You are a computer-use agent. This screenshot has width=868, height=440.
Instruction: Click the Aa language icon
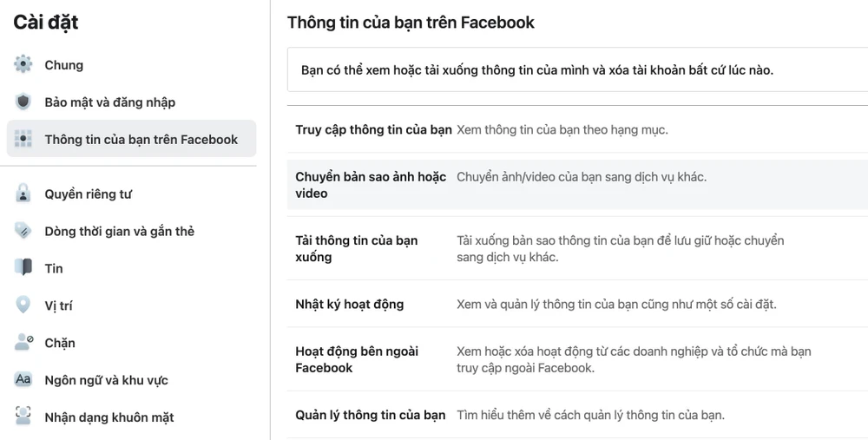(x=23, y=380)
